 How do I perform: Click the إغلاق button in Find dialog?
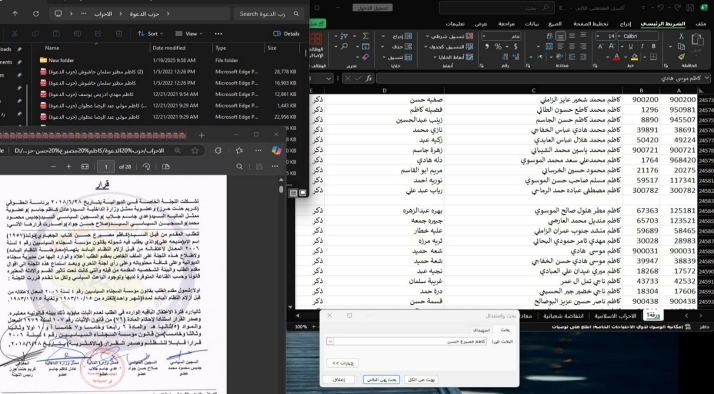[x=338, y=379]
